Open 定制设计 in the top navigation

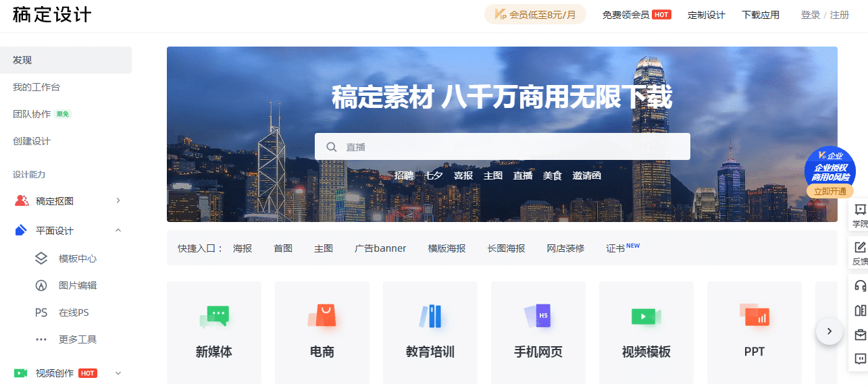click(707, 15)
